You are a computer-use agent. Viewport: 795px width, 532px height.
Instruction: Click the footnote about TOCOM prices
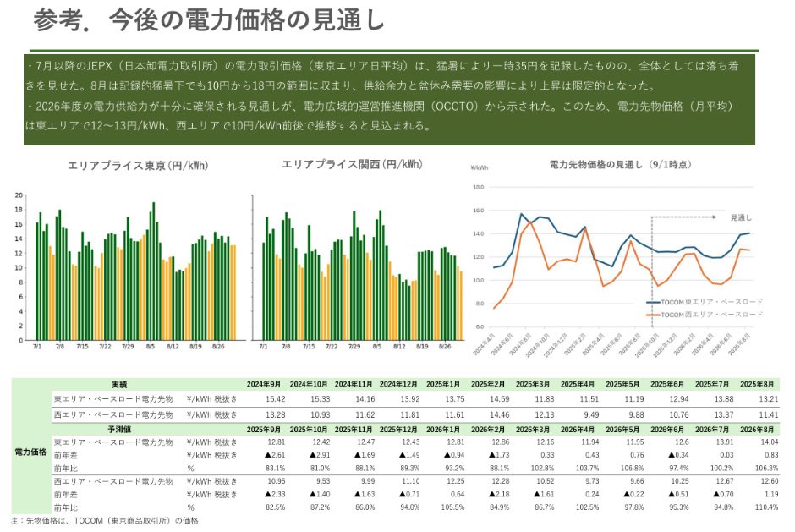(x=106, y=521)
